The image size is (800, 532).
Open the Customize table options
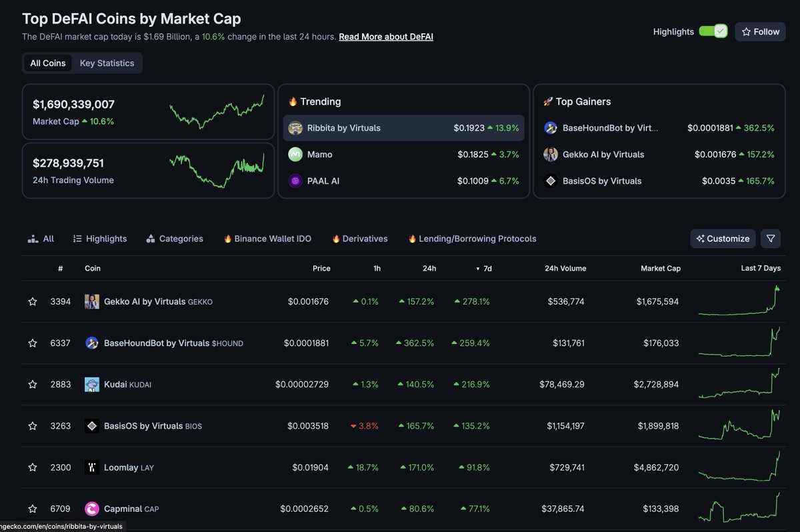point(723,239)
